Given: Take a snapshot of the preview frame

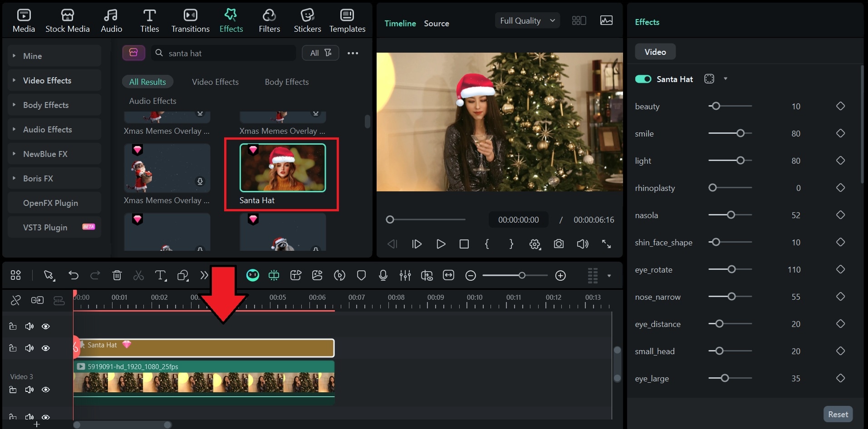Looking at the screenshot, I should pos(559,244).
